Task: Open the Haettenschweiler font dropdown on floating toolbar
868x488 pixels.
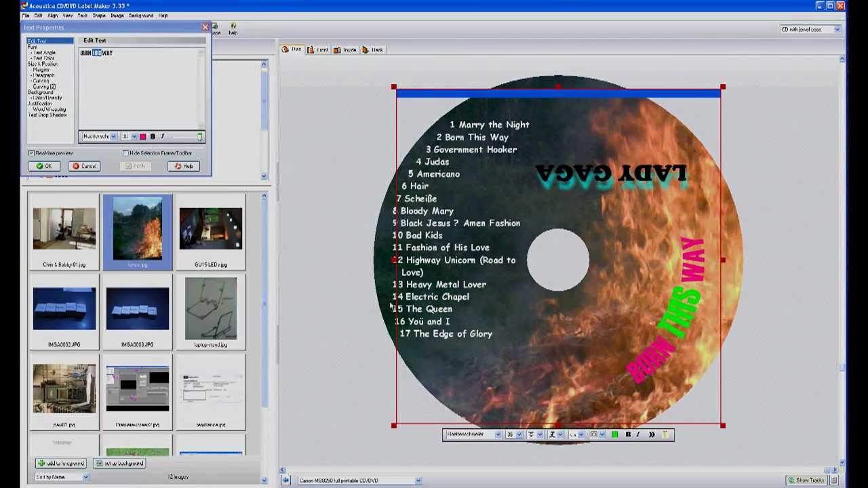Action: [498, 434]
